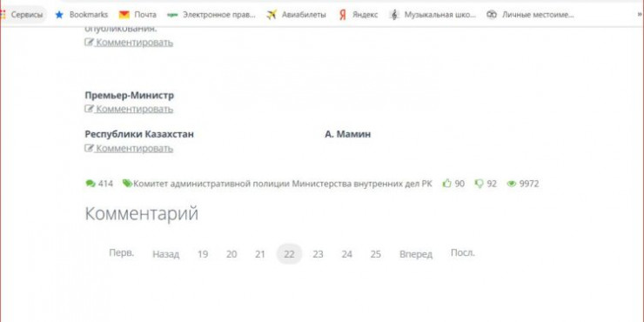
Task: Go to comments page 23
Action: click(x=318, y=254)
